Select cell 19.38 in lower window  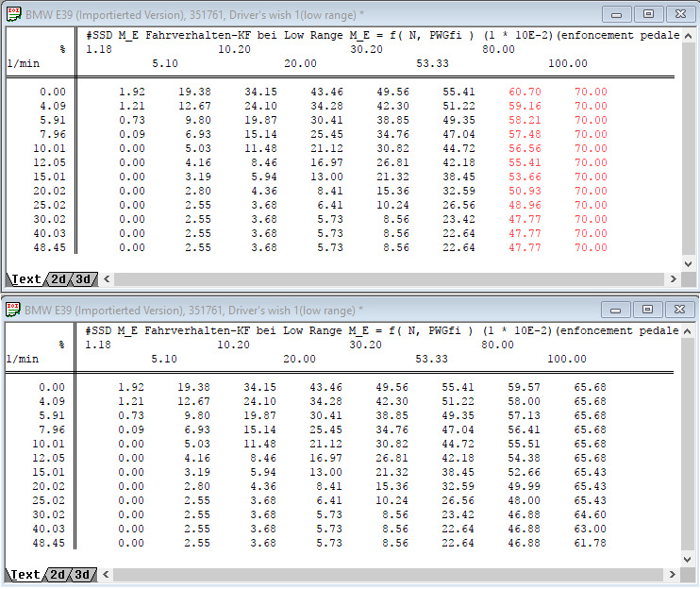193,387
